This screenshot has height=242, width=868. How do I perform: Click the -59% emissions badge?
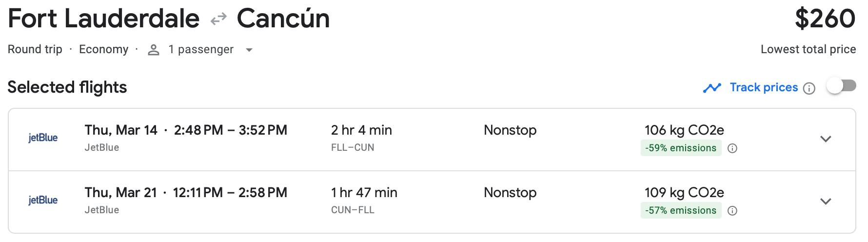click(681, 148)
